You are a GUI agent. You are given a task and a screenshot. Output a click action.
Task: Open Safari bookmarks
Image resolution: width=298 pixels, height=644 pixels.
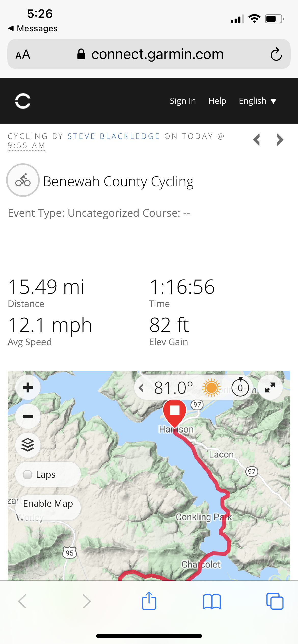tap(212, 601)
